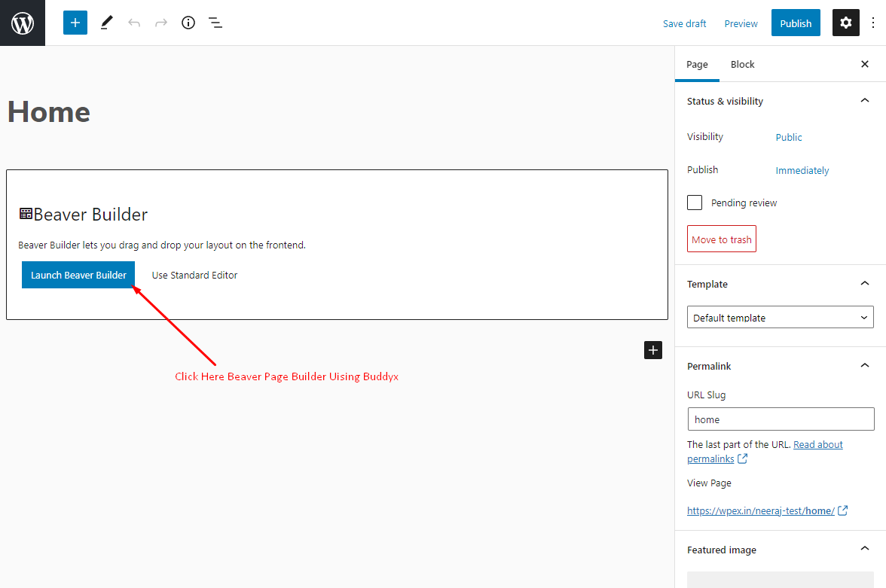Open the block inserter plus button
Viewport: 886px width, 588px height.
click(75, 23)
